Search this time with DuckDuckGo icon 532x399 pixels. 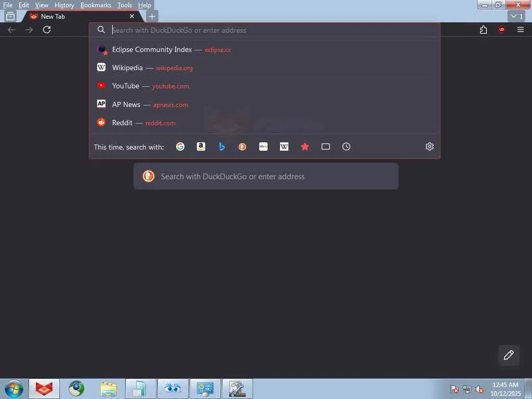(x=242, y=147)
